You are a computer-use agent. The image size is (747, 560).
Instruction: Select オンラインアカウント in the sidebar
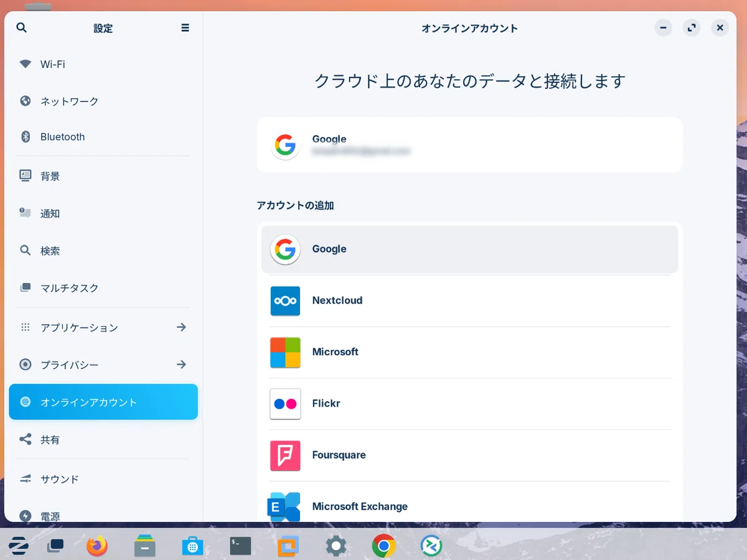(103, 402)
